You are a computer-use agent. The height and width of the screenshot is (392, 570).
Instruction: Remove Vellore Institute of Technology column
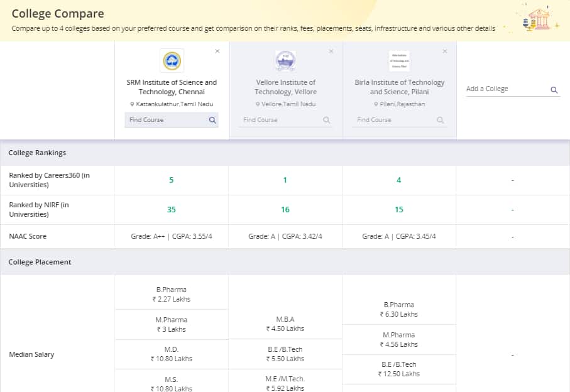pyautogui.click(x=331, y=52)
